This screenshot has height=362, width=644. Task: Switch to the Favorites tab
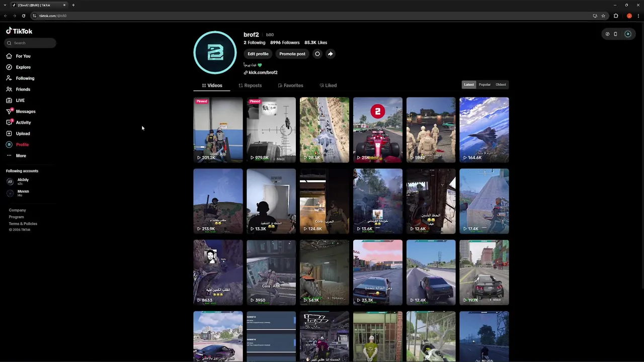290,85
